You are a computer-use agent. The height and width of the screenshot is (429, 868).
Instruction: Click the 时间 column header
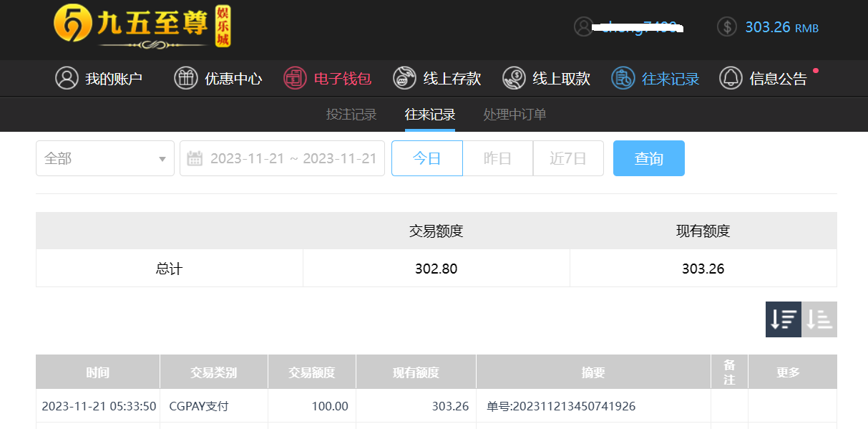(98, 372)
